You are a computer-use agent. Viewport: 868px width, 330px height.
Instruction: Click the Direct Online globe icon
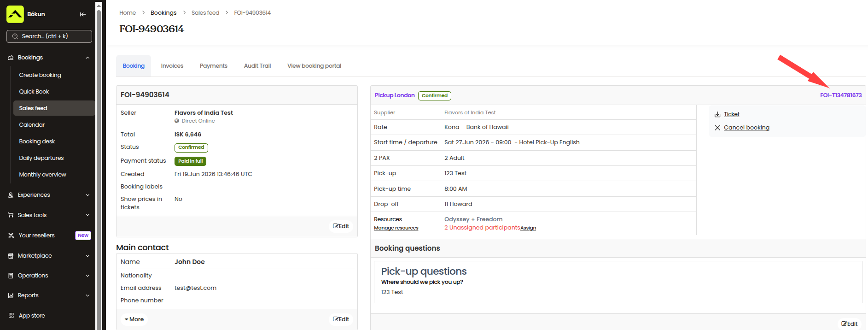[177, 121]
